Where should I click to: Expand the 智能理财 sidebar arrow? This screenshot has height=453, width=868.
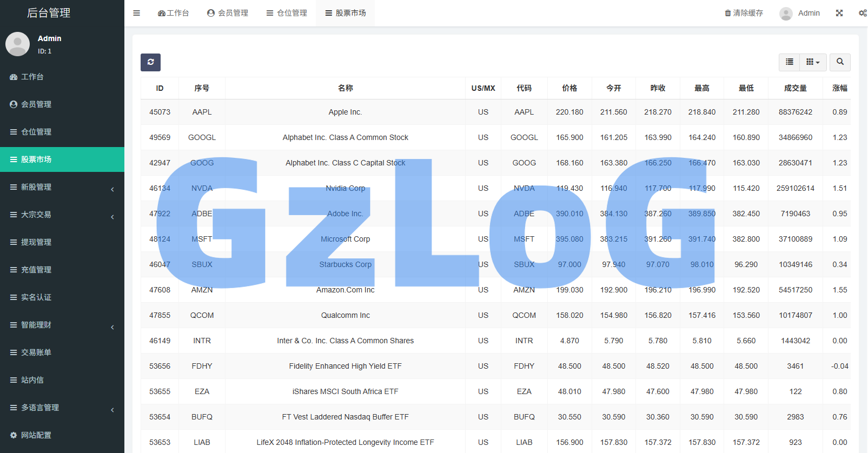click(x=112, y=327)
